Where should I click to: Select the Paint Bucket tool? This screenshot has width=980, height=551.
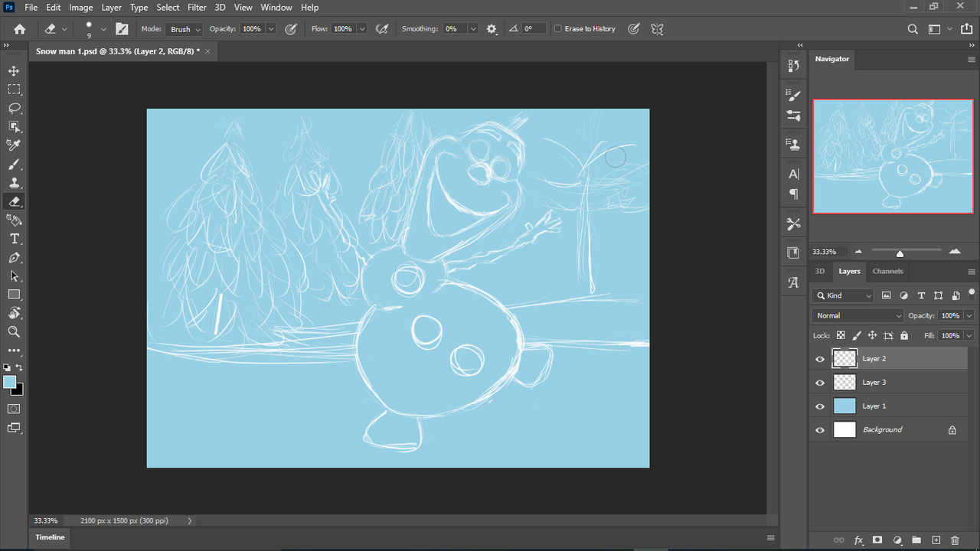14,220
